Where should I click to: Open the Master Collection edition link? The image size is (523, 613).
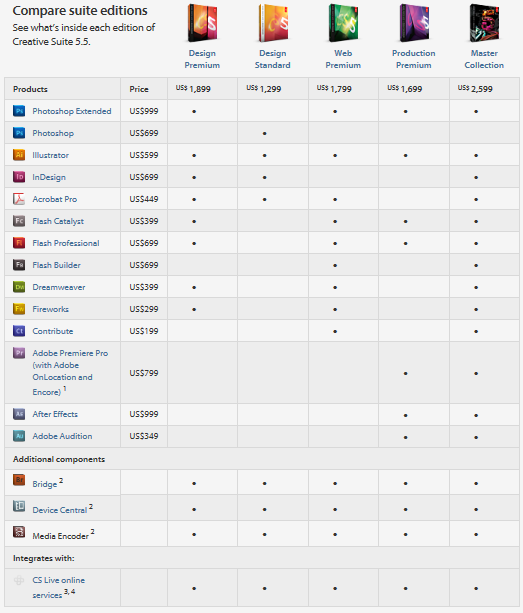click(484, 59)
